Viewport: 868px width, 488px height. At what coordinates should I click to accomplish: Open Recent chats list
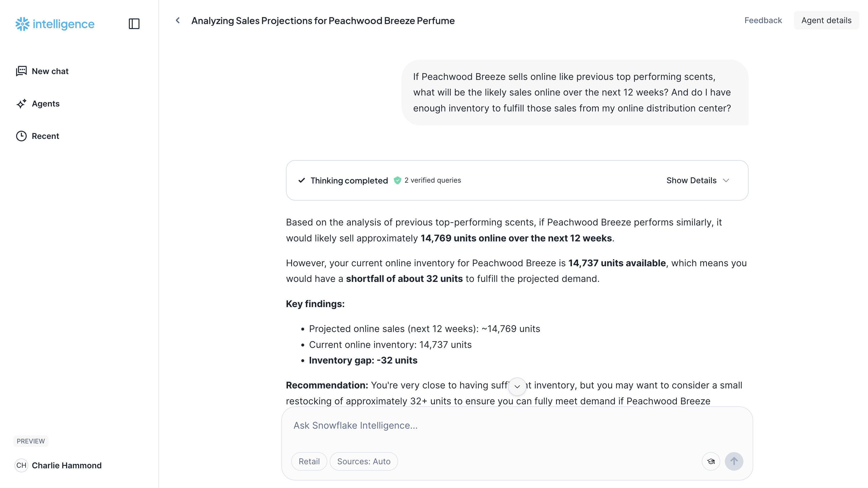[x=45, y=136]
